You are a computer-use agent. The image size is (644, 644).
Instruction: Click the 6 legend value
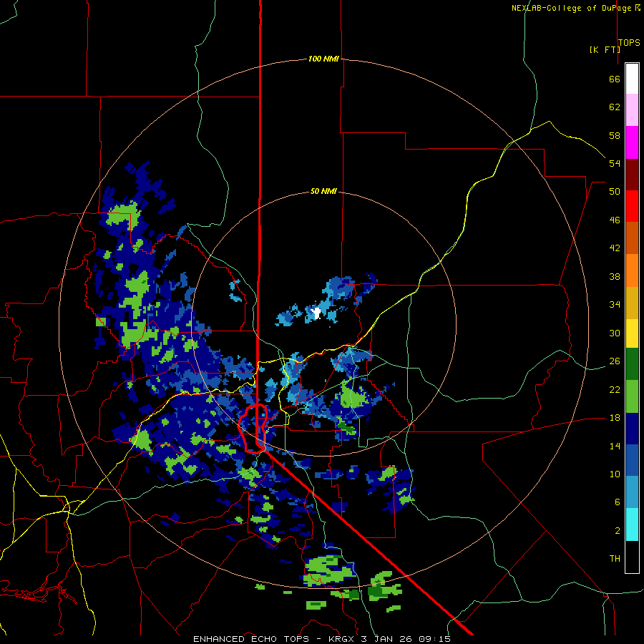617,502
